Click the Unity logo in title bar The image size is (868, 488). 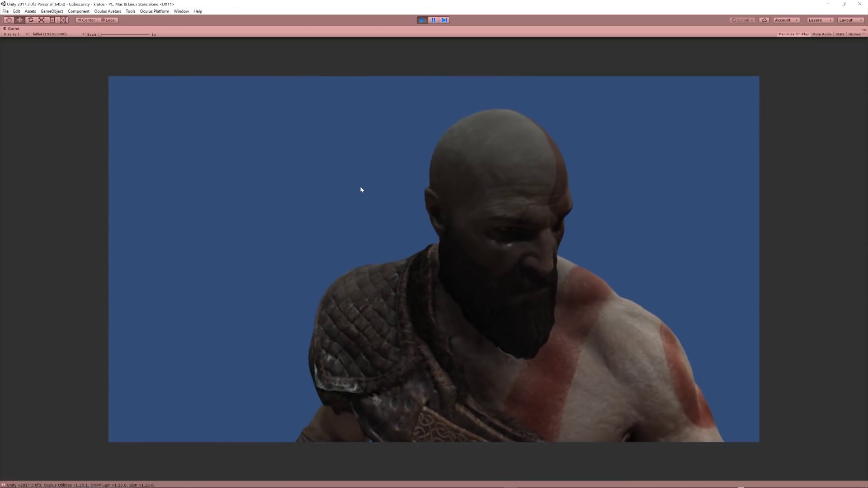(x=4, y=4)
